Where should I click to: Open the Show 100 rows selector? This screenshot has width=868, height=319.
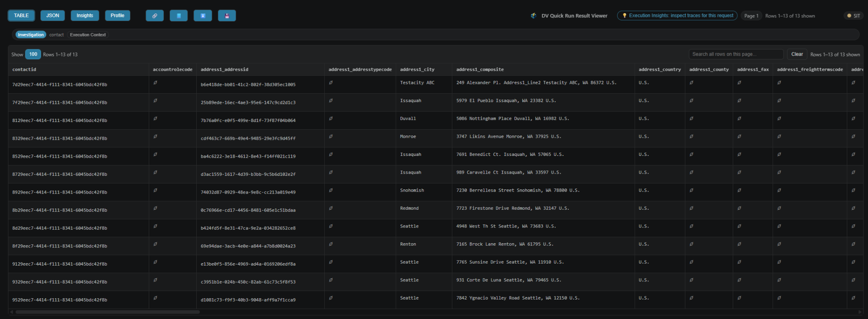coord(33,54)
